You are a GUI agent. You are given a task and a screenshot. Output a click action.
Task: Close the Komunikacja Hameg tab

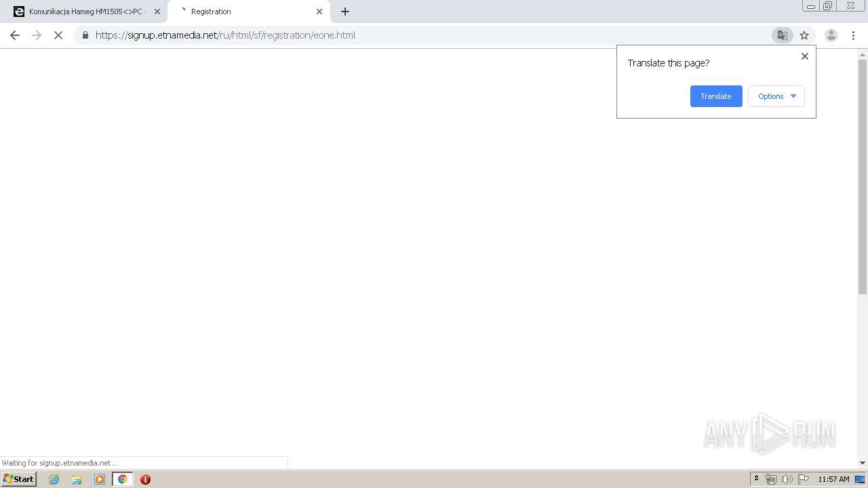pyautogui.click(x=157, y=12)
